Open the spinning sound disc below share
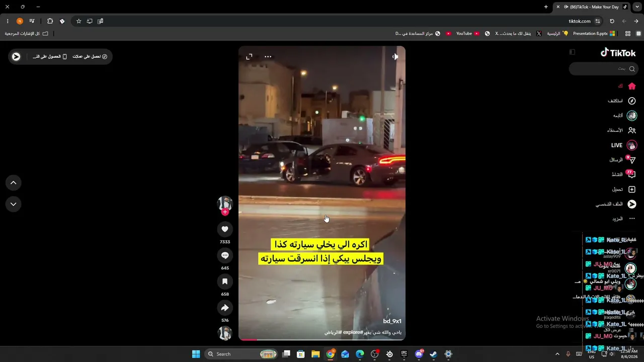The height and width of the screenshot is (362, 644). tap(225, 333)
